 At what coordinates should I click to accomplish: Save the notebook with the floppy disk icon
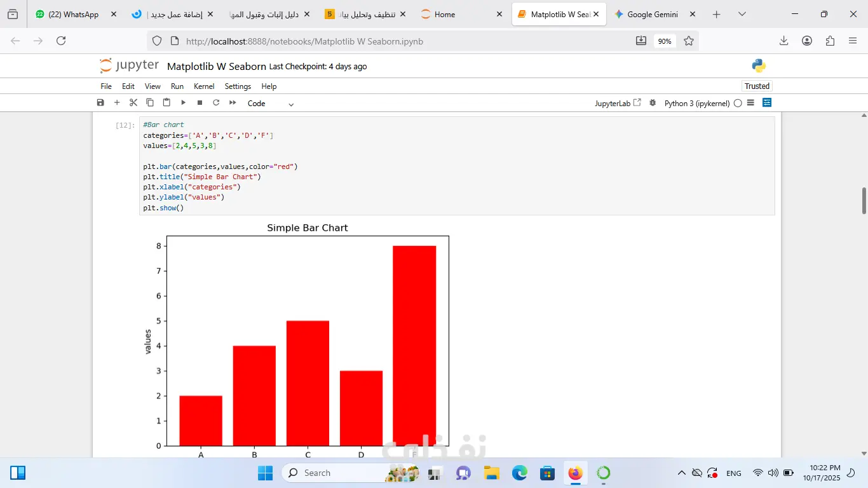coord(100,103)
